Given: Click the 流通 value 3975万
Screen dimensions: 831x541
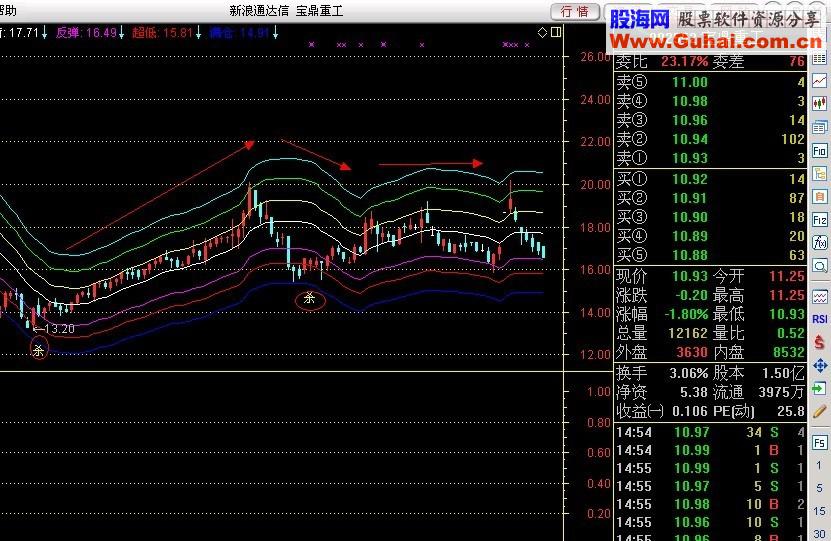Looking at the screenshot, I should (x=781, y=393).
